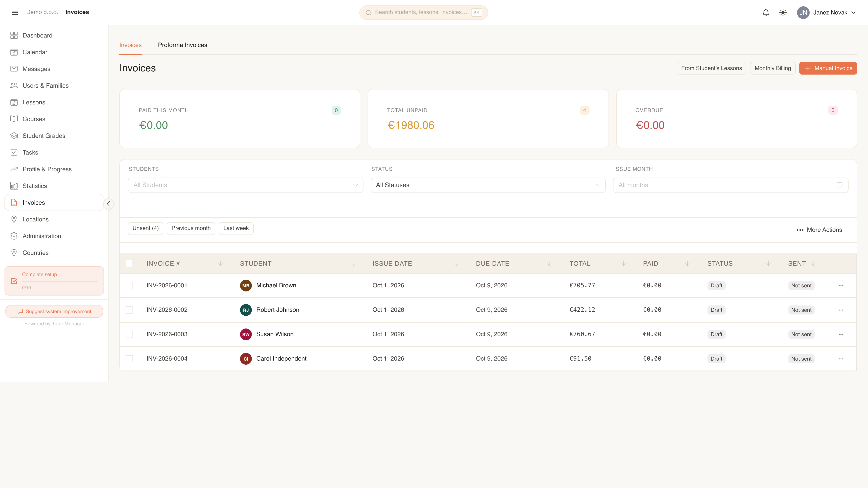
Task: Click the Courses book icon
Action: coord(14,119)
